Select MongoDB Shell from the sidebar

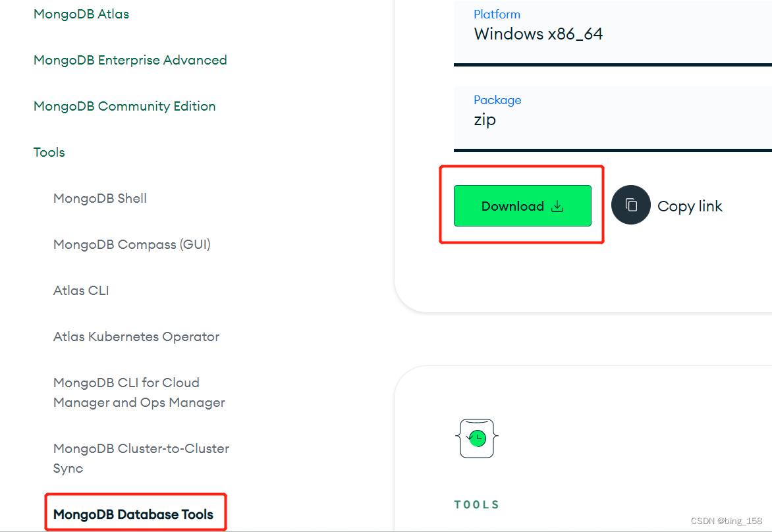pos(99,198)
